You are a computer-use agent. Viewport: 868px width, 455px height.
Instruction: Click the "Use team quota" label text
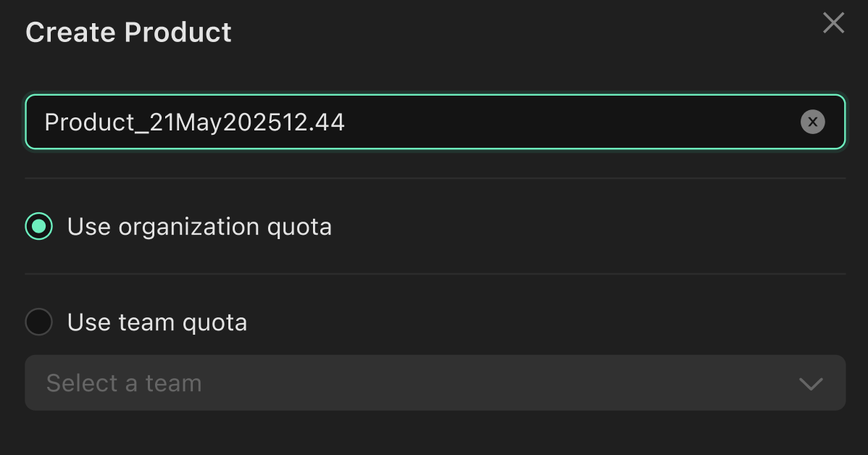coord(157,322)
